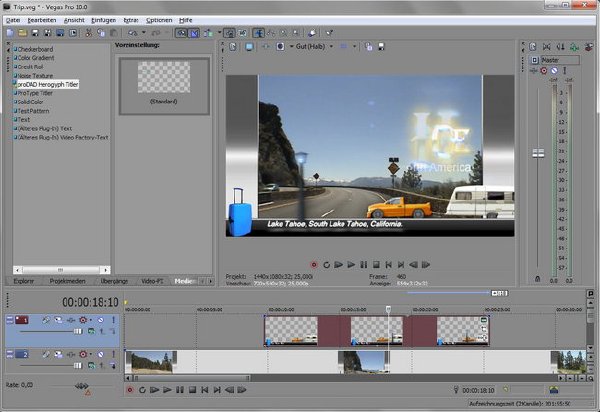Image resolution: width=600 pixels, height=412 pixels.
Task: Save preview snapshot to file
Action: (381, 47)
